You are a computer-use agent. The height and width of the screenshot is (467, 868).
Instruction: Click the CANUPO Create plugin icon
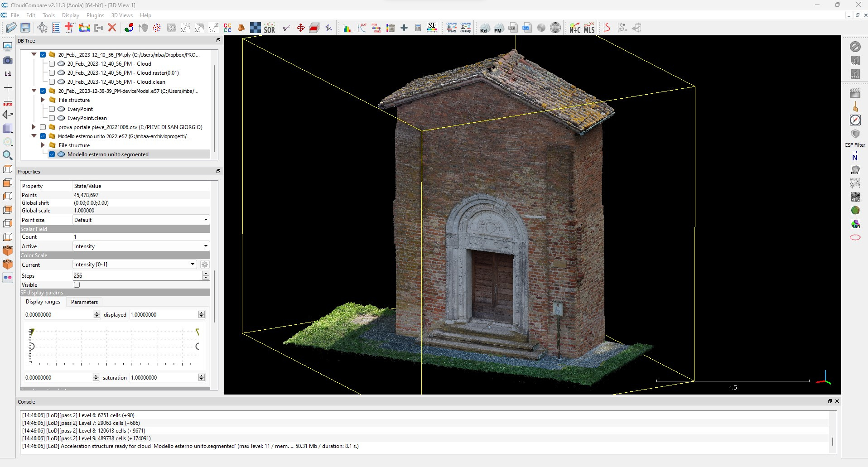452,28
